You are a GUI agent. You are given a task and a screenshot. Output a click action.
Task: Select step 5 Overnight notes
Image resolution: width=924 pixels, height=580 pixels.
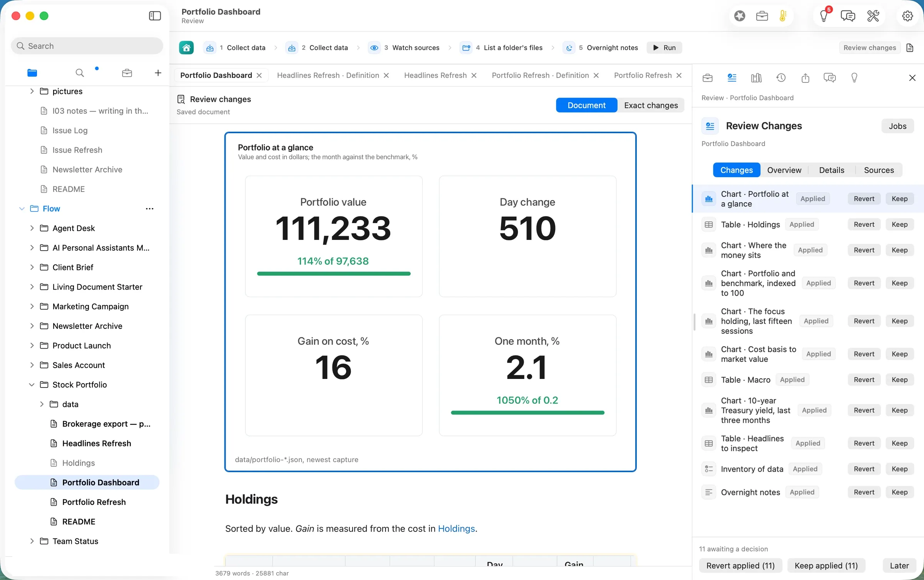click(601, 48)
